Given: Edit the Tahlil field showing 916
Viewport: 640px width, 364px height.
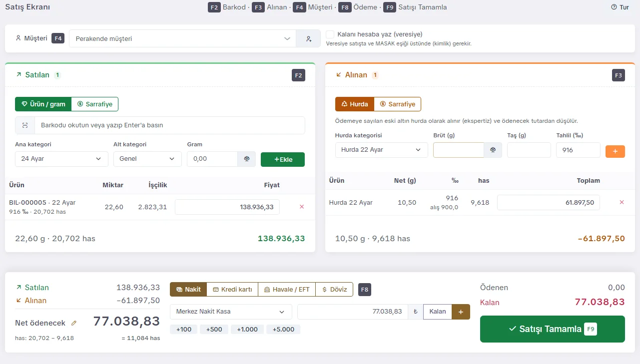Looking at the screenshot, I should 578,150.
